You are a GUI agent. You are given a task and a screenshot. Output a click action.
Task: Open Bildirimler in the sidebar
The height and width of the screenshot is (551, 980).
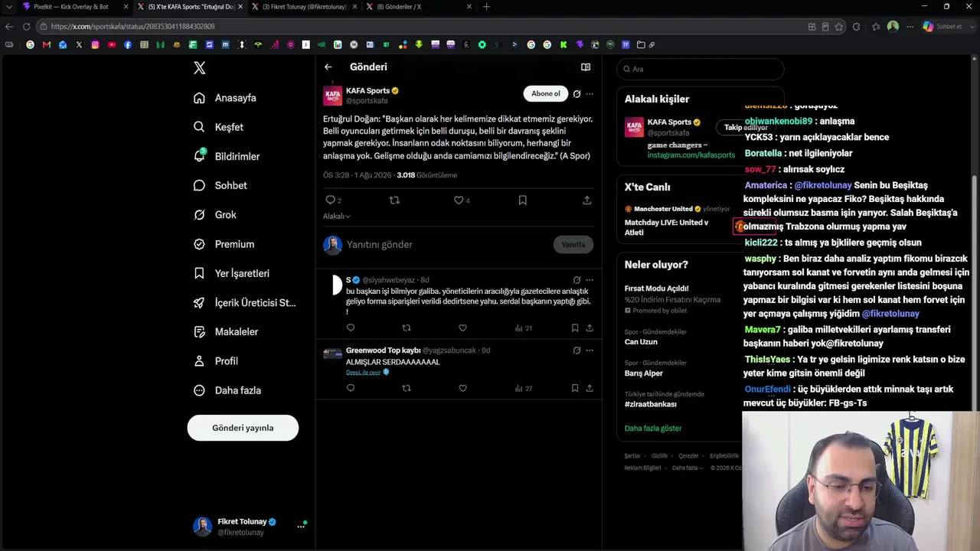pyautogui.click(x=227, y=156)
